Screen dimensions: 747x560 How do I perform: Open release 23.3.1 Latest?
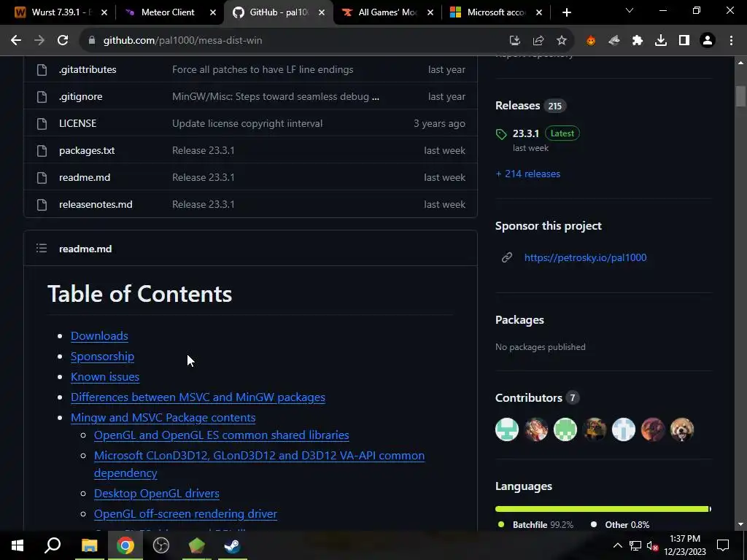[x=525, y=133]
